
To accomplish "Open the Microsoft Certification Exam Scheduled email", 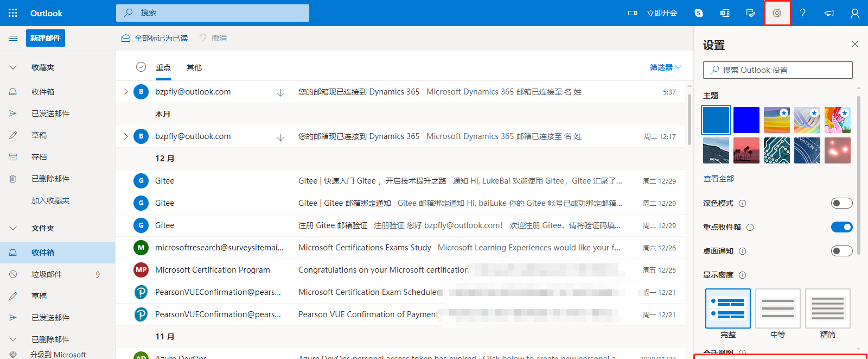I will [x=400, y=292].
